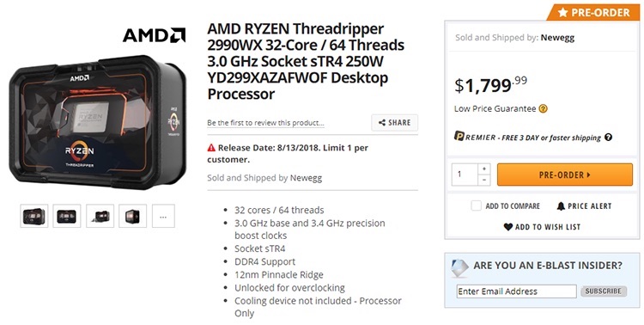This screenshot has height=325, width=644.
Task: Click the Price Alert bell icon
Action: coord(561,206)
